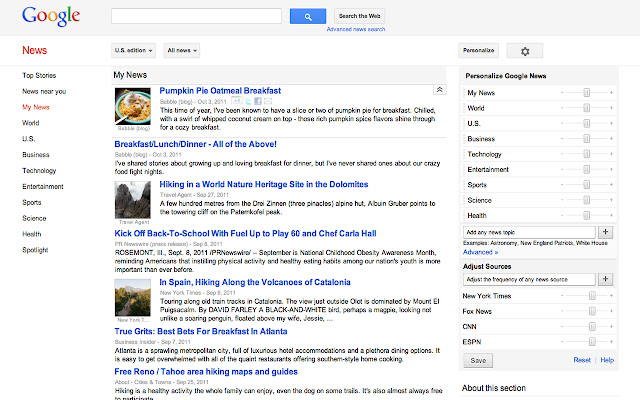
Task: Save the personalization settings
Action: (478, 360)
